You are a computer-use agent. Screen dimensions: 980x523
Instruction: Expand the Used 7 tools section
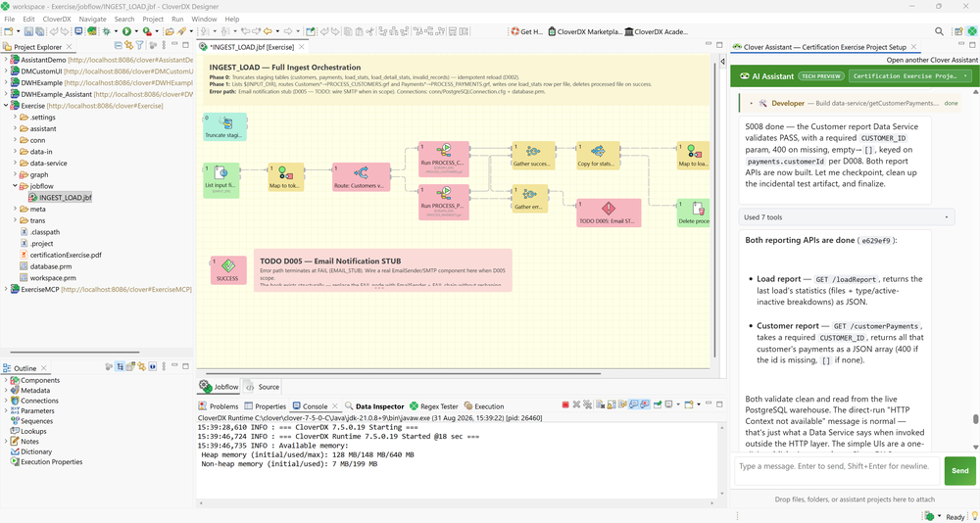pos(847,217)
